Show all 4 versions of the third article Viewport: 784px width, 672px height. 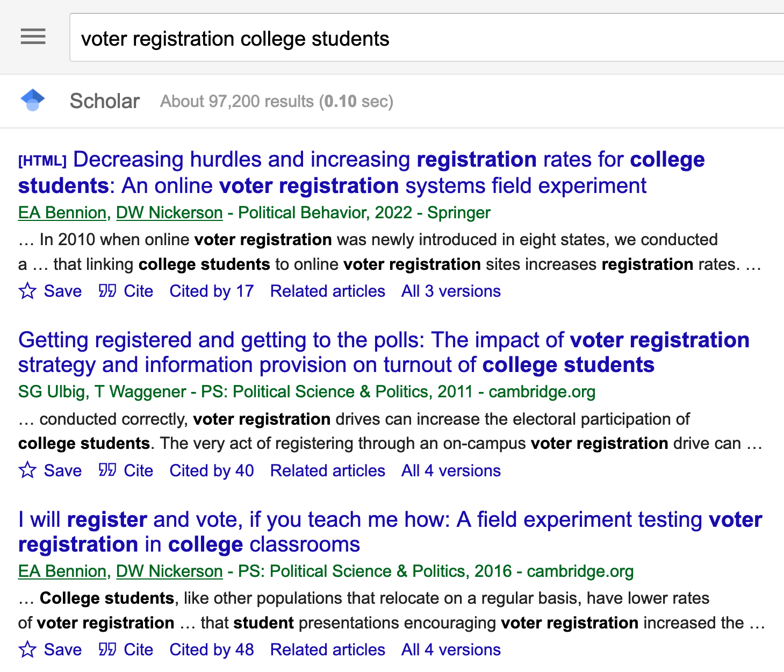coord(450,649)
